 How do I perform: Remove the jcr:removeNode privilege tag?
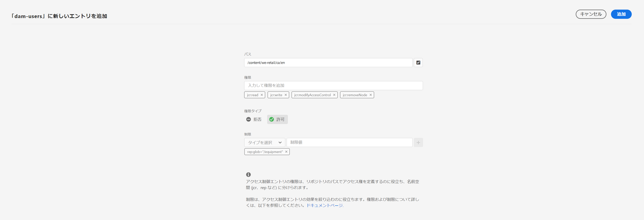(x=371, y=95)
